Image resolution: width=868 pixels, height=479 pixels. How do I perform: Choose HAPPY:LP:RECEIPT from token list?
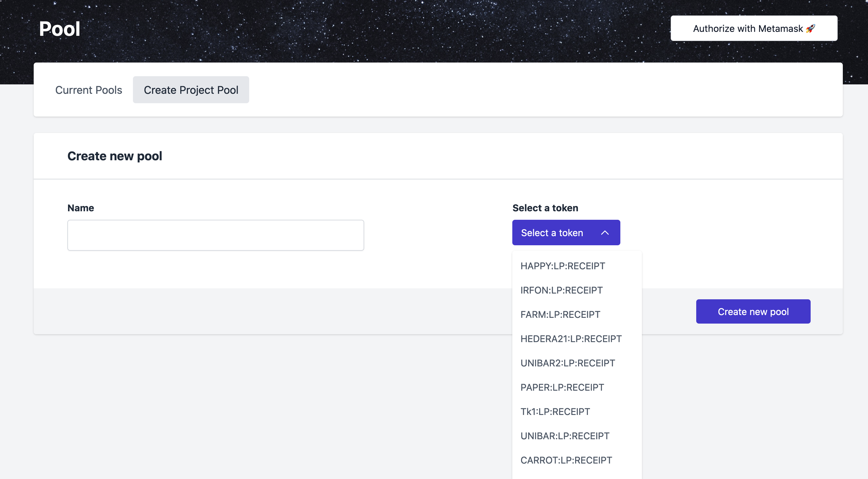[563, 266]
